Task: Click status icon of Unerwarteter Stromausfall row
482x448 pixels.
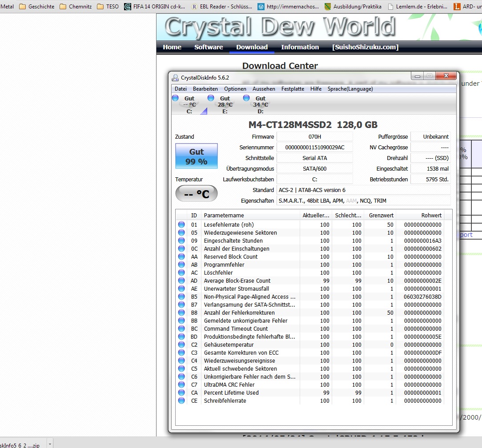Action: pos(181,288)
